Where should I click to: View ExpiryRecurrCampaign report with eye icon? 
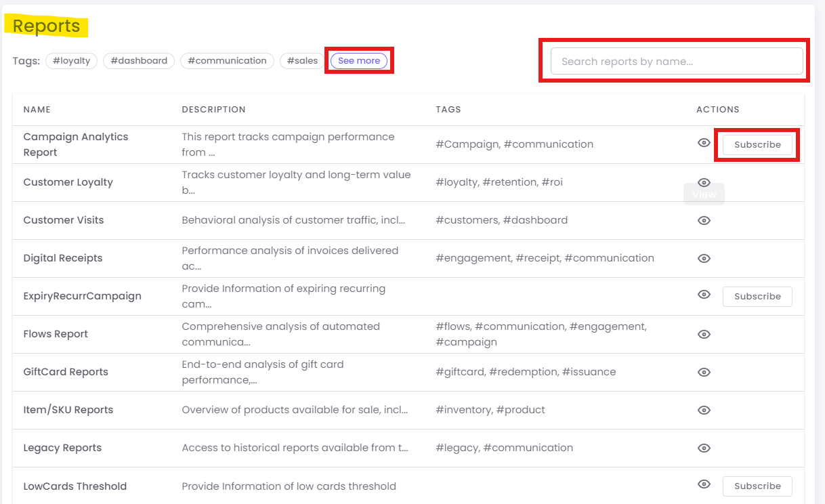(704, 295)
